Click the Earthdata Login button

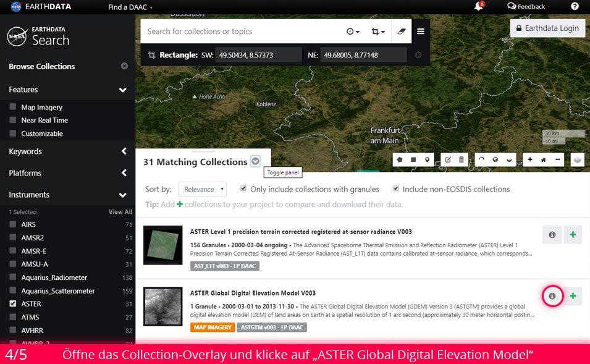tap(547, 28)
